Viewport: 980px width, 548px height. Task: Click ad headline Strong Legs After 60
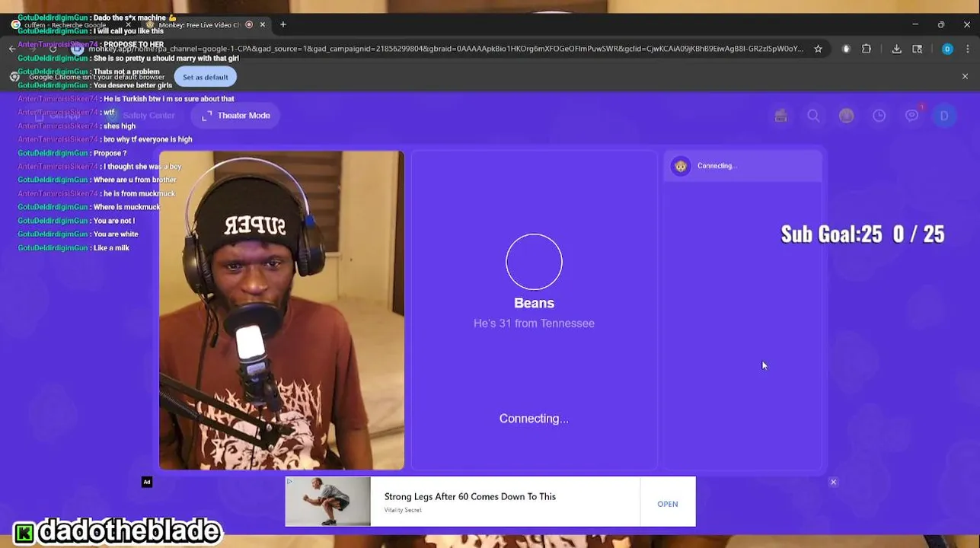[470, 496]
